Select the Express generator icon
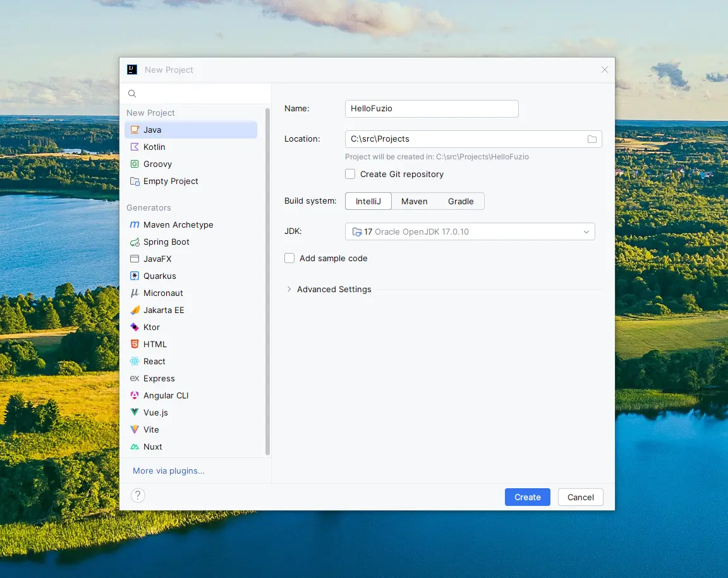728x578 pixels. (135, 379)
